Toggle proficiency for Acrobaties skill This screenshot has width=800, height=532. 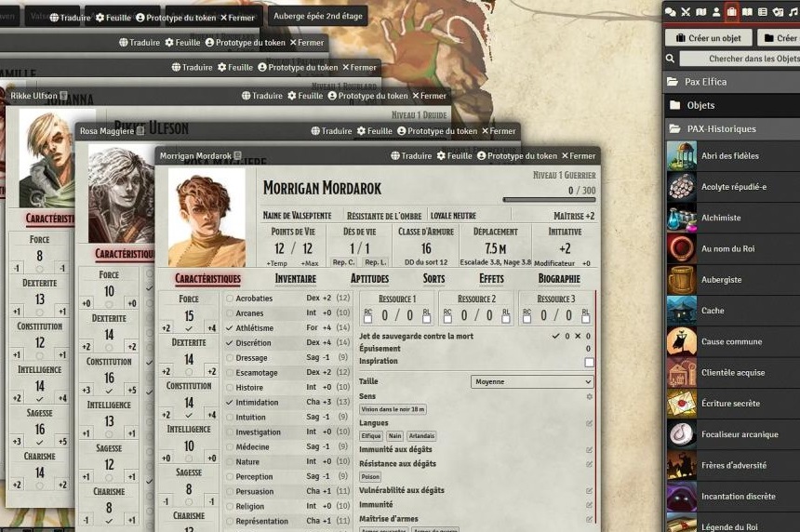(x=230, y=299)
